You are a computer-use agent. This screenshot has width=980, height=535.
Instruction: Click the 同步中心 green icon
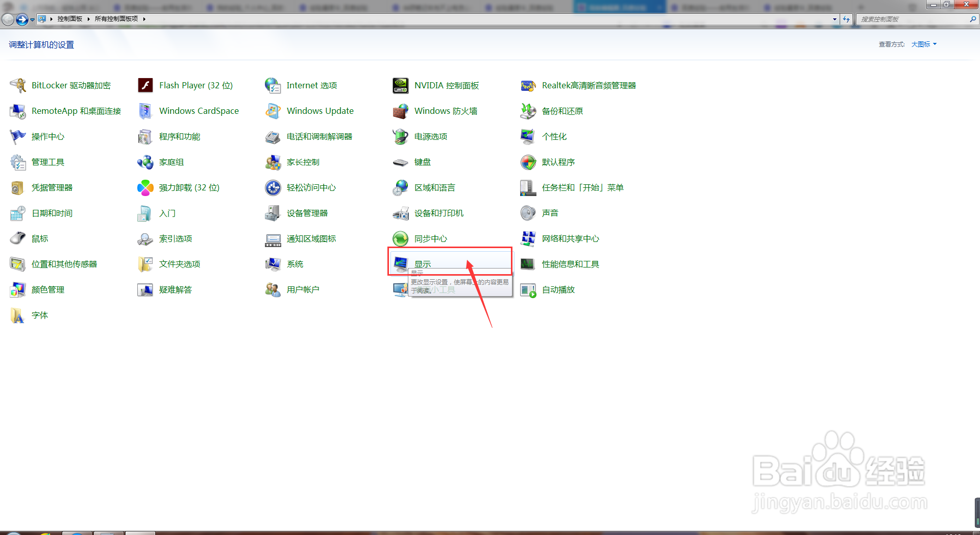(401, 238)
